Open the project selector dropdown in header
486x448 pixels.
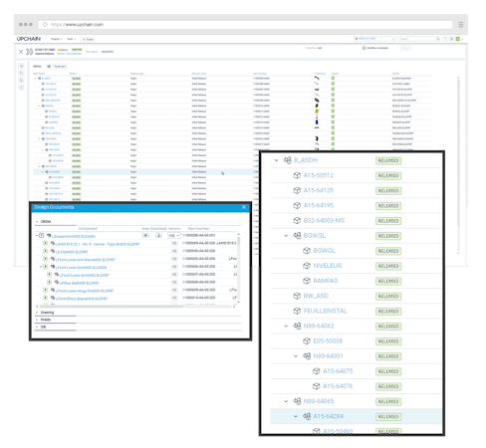374,39
